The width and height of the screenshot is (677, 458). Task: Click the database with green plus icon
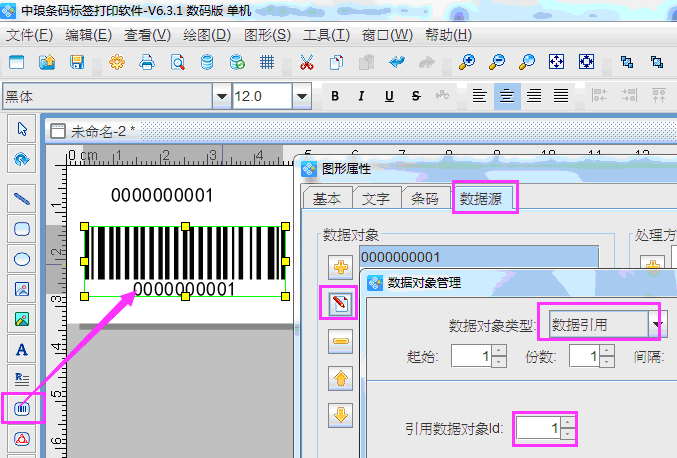237,62
